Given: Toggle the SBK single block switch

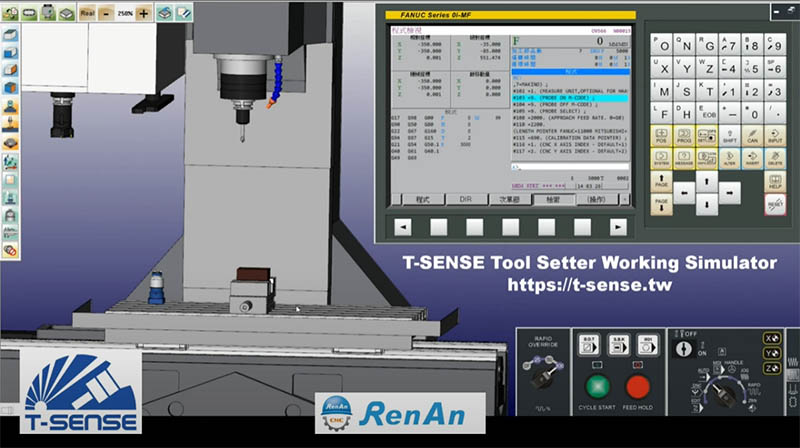Looking at the screenshot, I should coord(618,345).
